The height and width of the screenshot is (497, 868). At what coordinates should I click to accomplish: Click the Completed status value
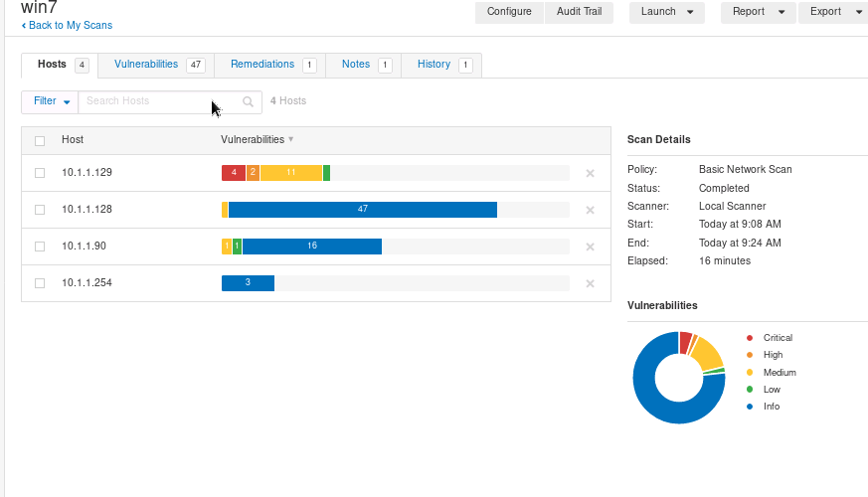click(724, 188)
